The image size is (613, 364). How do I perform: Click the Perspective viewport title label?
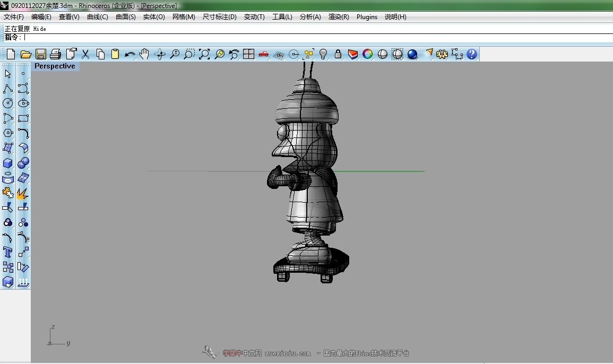(x=55, y=66)
